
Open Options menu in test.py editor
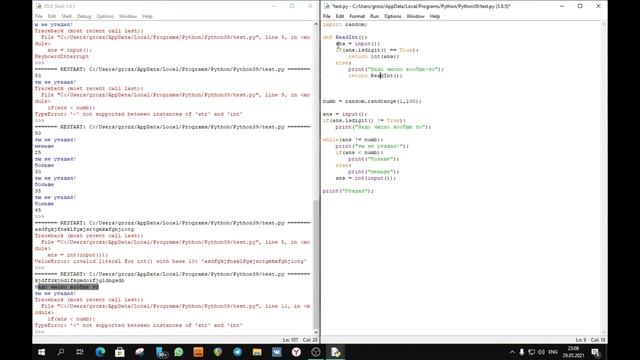pos(393,16)
